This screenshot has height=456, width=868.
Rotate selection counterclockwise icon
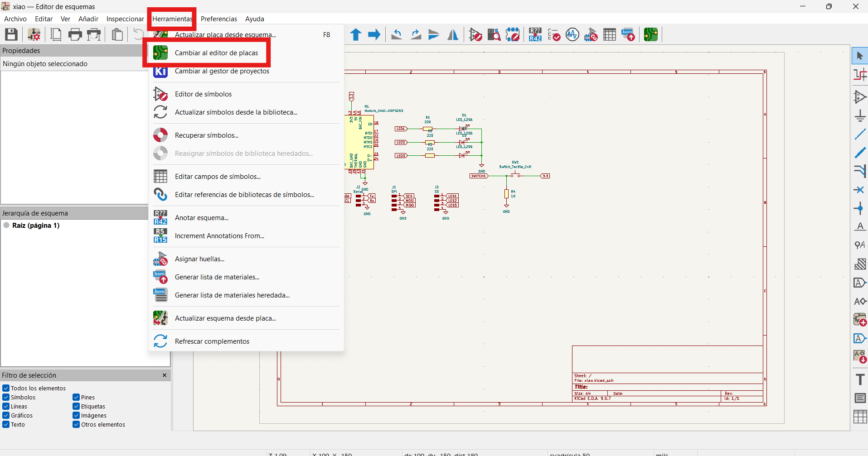click(397, 34)
